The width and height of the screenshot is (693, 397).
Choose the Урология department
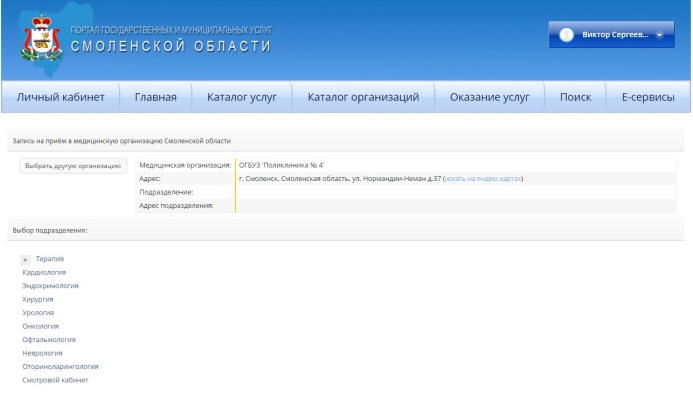pos(38,313)
